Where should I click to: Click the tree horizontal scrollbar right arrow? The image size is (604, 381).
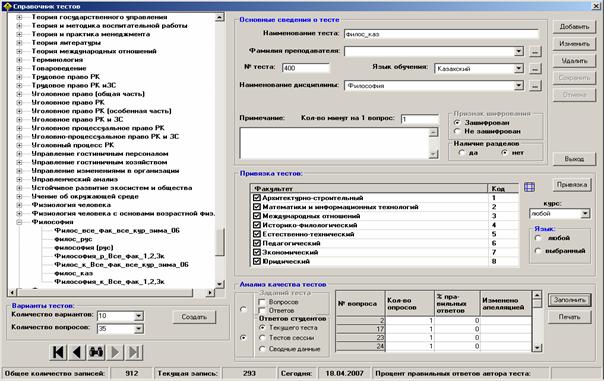tap(210, 293)
